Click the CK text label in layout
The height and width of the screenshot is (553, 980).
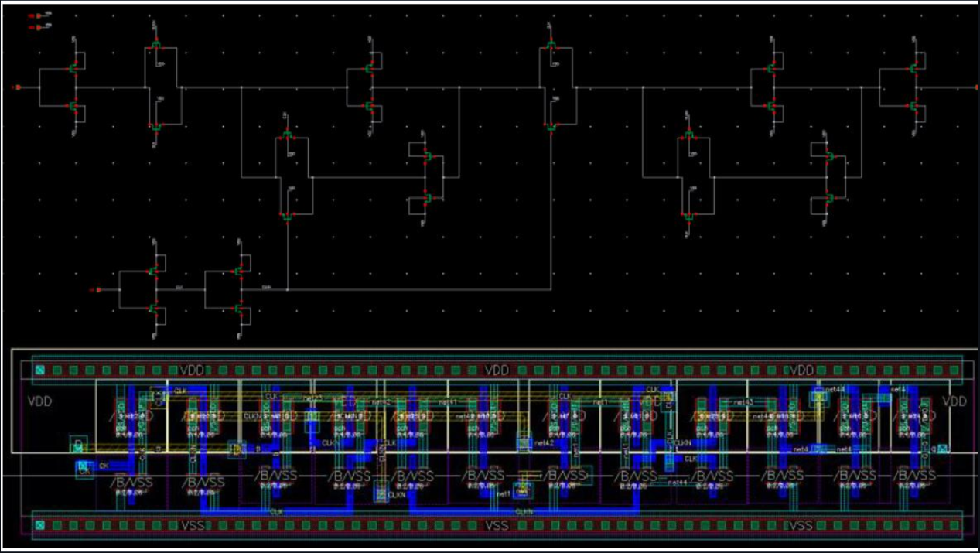coord(104,466)
